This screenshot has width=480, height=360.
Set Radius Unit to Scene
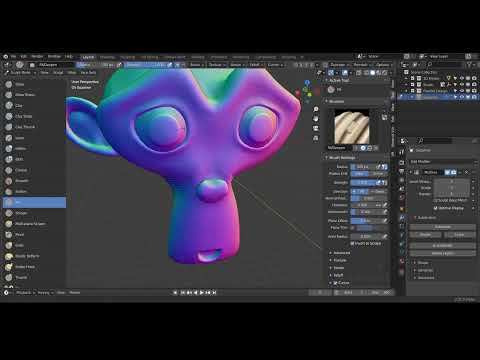(378, 174)
